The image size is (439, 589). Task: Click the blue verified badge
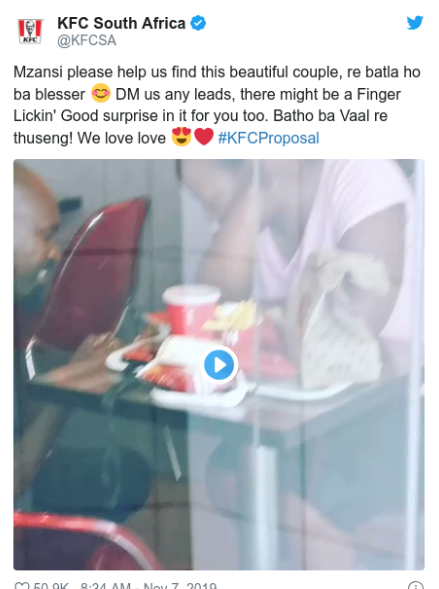(x=198, y=23)
